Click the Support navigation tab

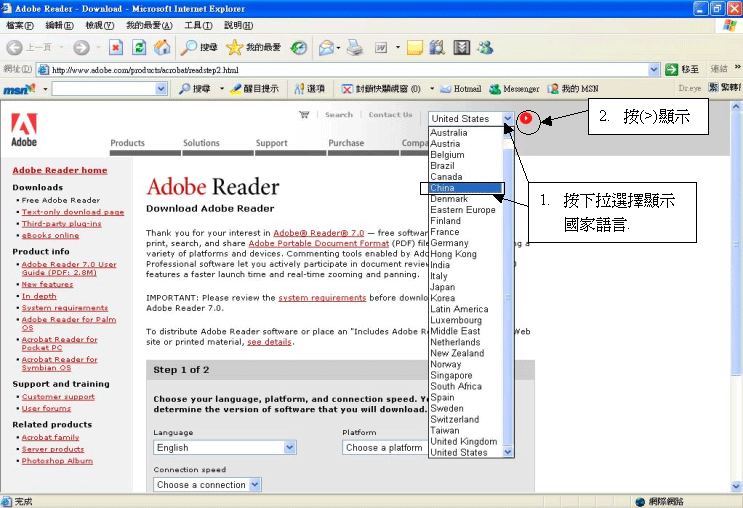coord(272,143)
